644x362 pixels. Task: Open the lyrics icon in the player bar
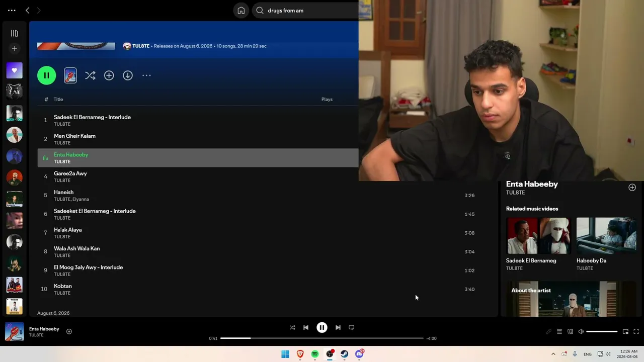(549, 332)
